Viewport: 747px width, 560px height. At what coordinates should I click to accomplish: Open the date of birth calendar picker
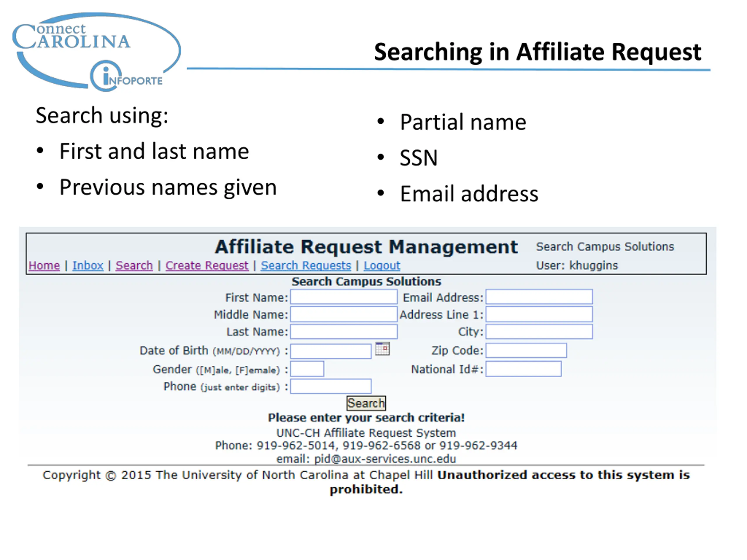click(x=382, y=349)
